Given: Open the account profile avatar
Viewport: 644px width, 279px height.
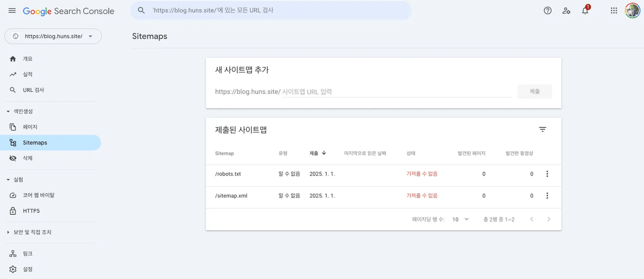Looking at the screenshot, I should point(632,11).
